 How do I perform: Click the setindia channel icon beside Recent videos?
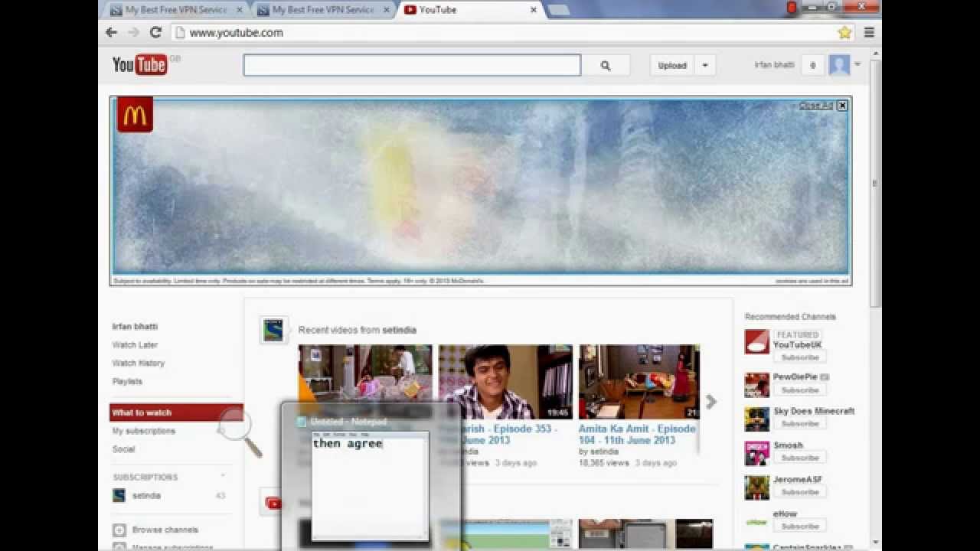(273, 330)
